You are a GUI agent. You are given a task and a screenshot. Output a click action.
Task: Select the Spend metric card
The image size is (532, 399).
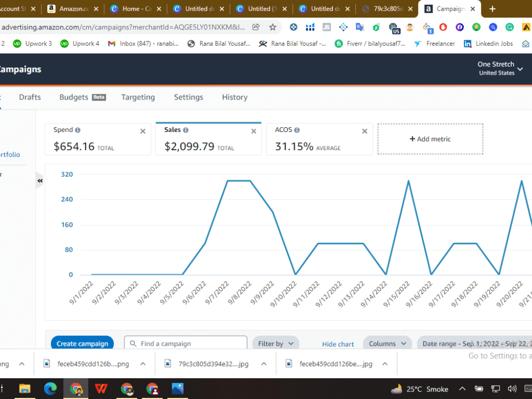[98, 139]
